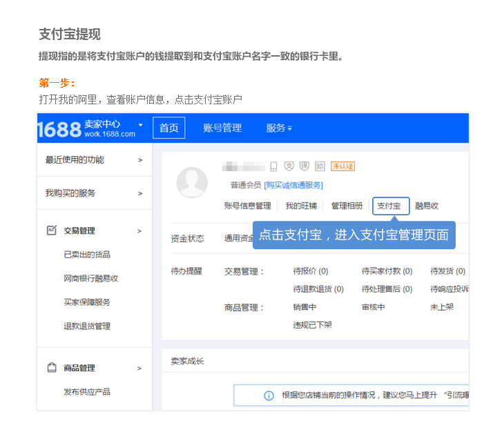Viewport: 504px width, 428px height.
Task: Open 待发货 (0)
Action: click(x=448, y=271)
